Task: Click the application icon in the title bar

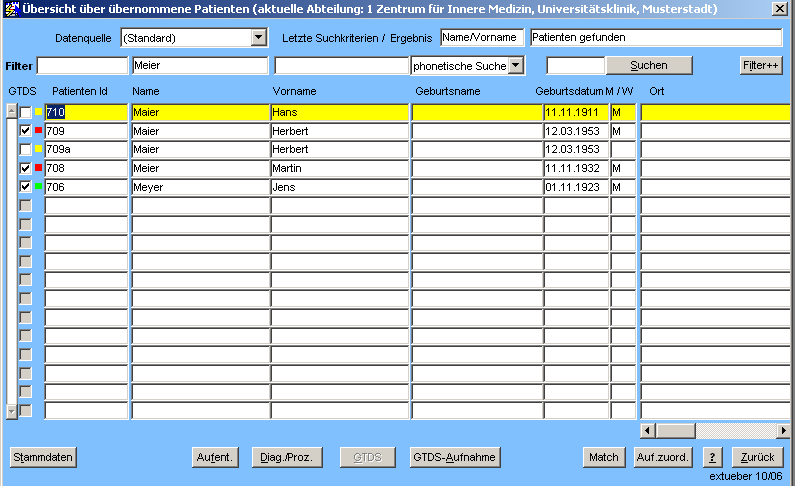Action: [11, 9]
